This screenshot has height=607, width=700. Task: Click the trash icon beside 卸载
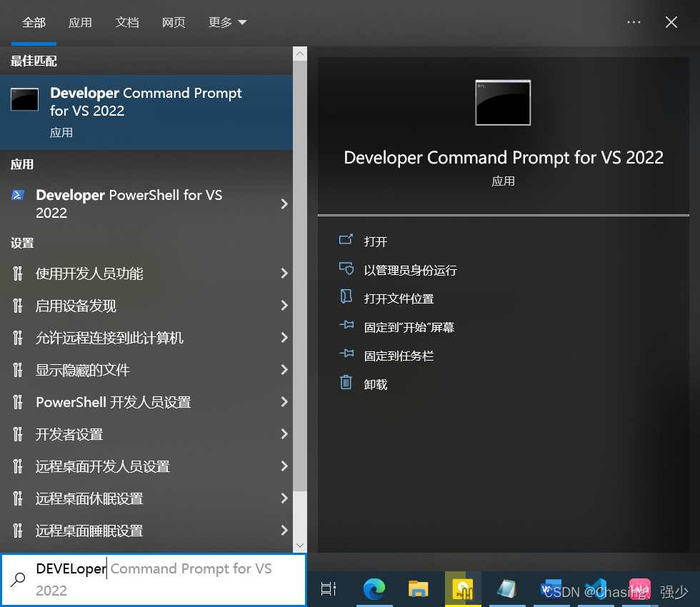click(x=346, y=382)
